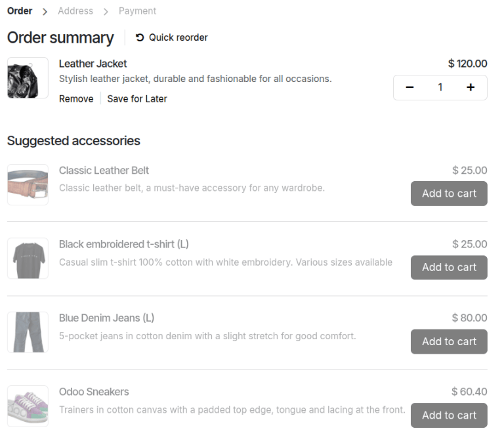Add Classic Leather Belt to cart
504x439 pixels.
coord(449,194)
